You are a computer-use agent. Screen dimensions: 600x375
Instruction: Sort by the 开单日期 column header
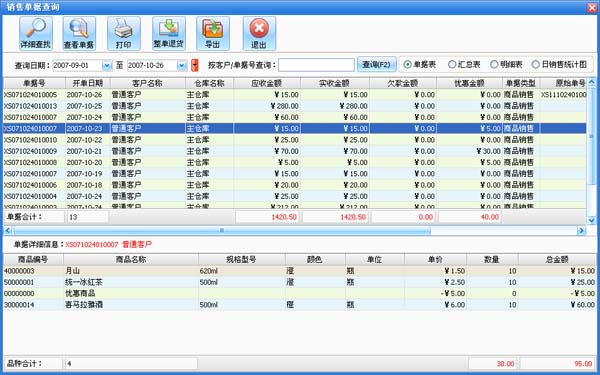[x=88, y=83]
